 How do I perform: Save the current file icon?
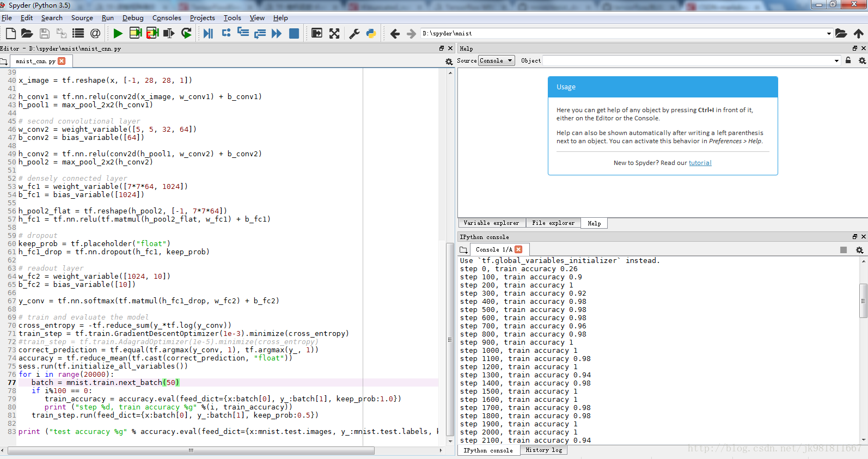45,33
